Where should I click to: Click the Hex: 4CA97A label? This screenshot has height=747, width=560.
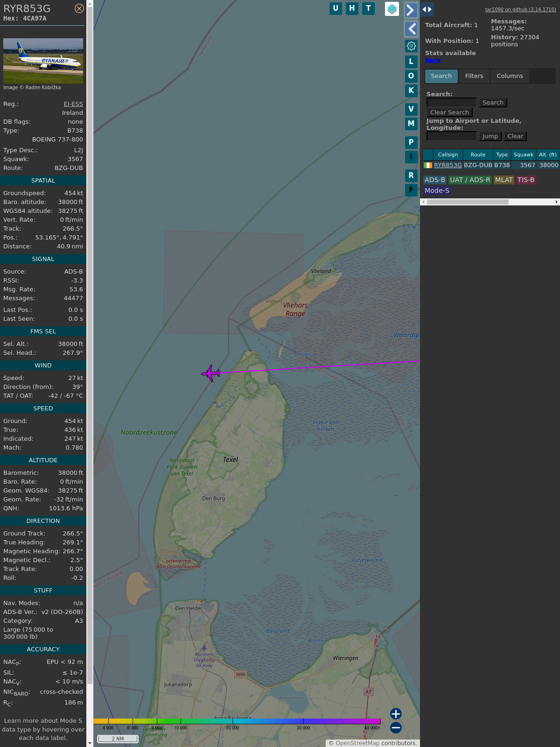(25, 19)
